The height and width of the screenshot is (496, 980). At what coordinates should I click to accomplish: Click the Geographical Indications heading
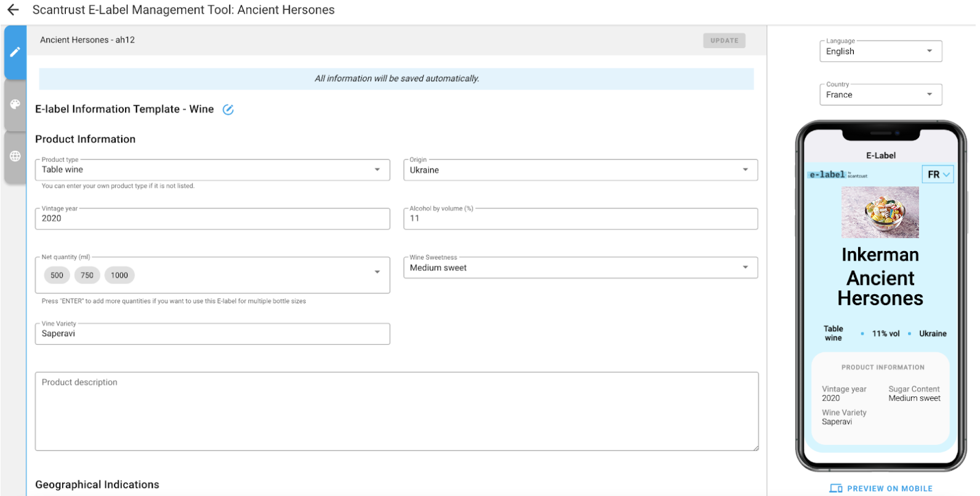tap(97, 485)
